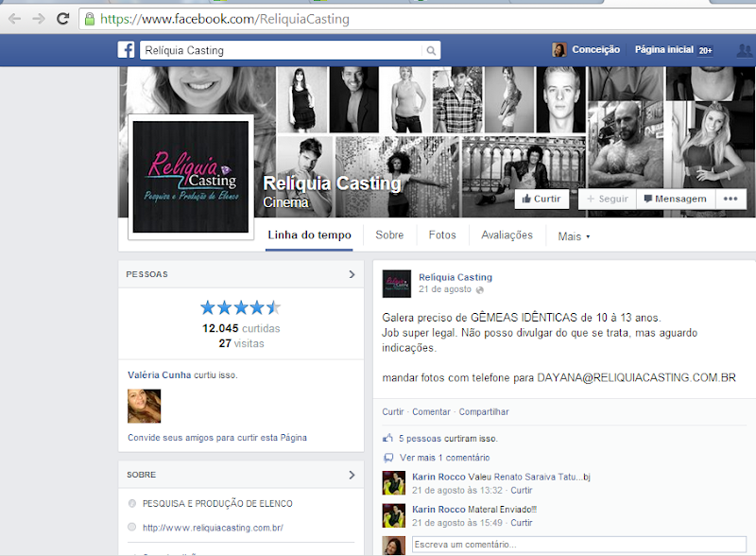Click Curtir on the 13:32 comment
Viewport: 756px width, 556px height.
click(x=522, y=491)
